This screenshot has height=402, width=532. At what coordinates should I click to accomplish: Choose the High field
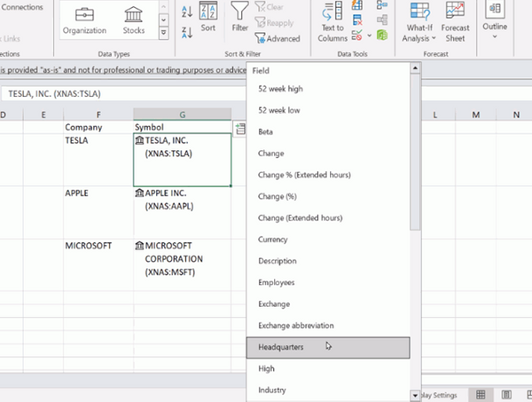point(328,368)
